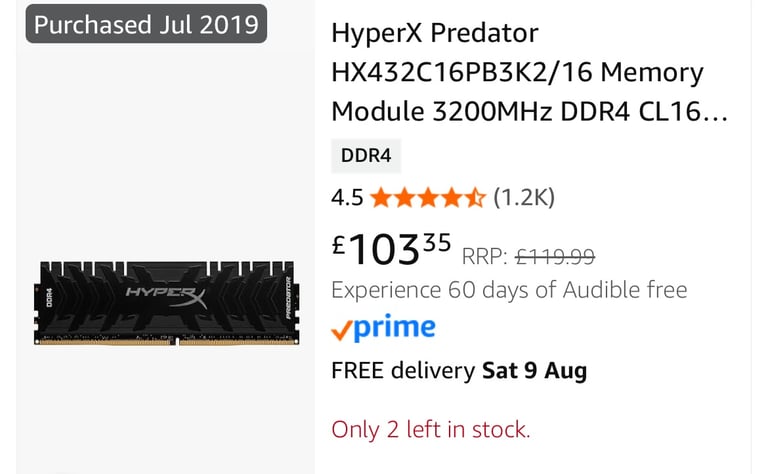Click the Predator label on the RAM's right edge
768x474 pixels.
[288, 298]
